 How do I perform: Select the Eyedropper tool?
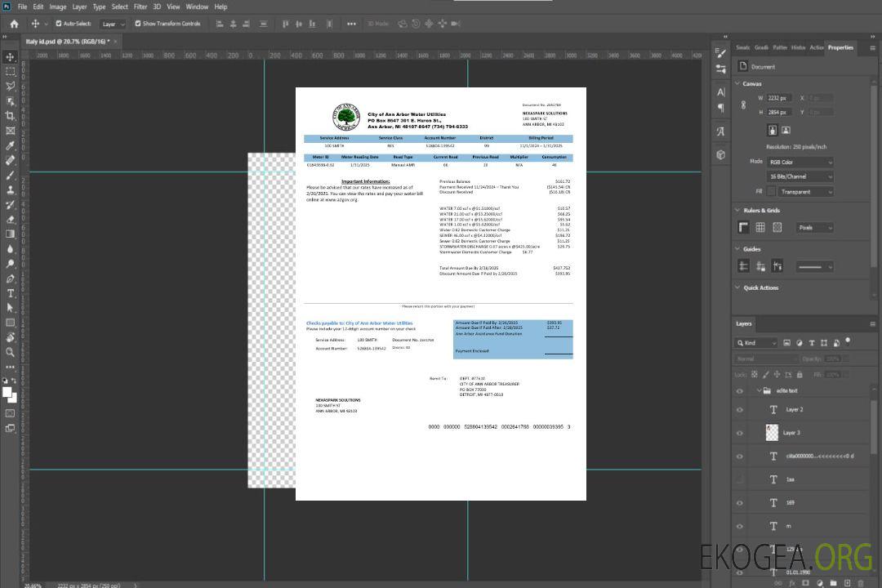pos(10,145)
